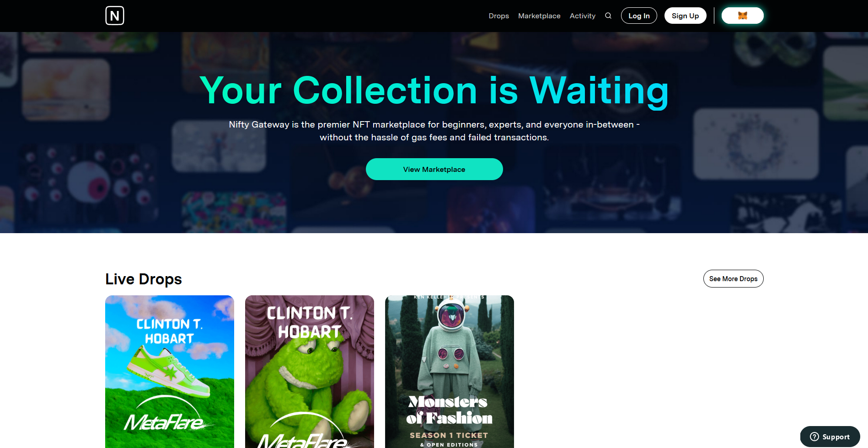Open the Support chat widget
This screenshot has width=868, height=448.
(830, 437)
